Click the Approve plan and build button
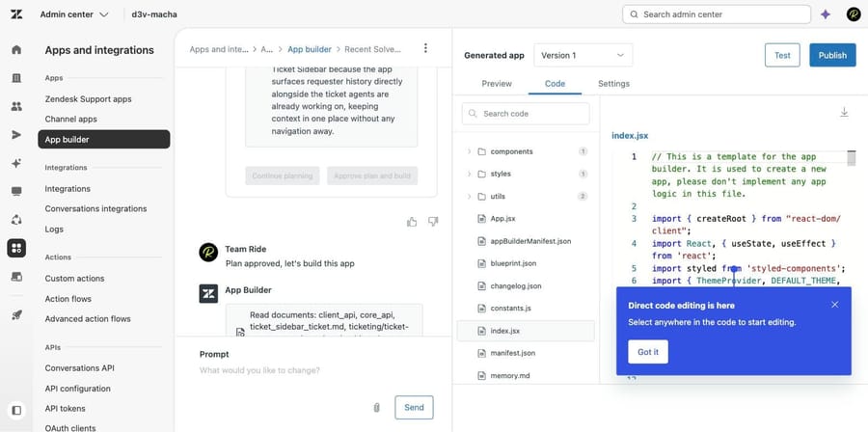This screenshot has height=432, width=868. tap(372, 175)
